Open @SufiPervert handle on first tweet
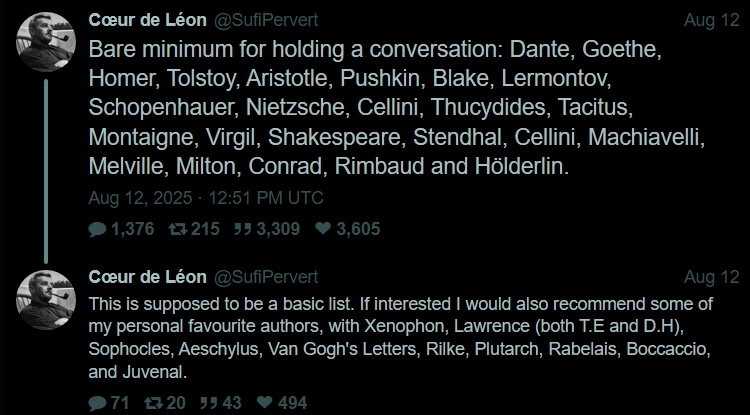Image resolution: width=750 pixels, height=415 pixels. pos(265,20)
